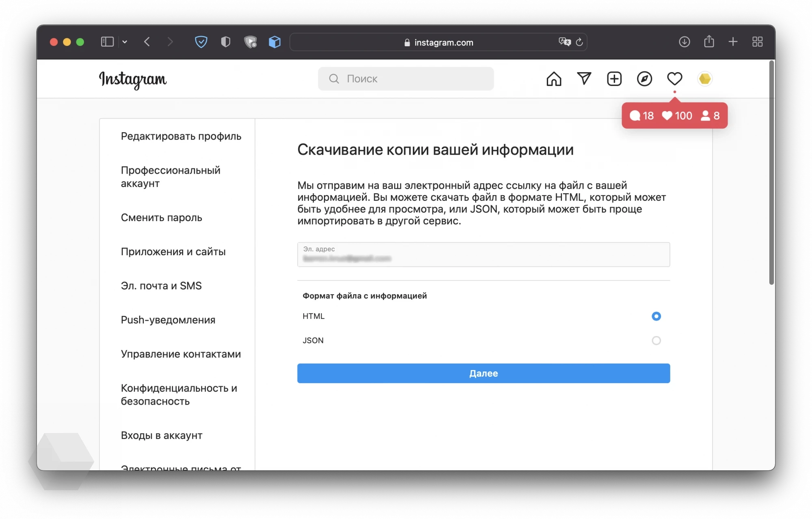Open Редактировать профиль settings

tap(181, 136)
